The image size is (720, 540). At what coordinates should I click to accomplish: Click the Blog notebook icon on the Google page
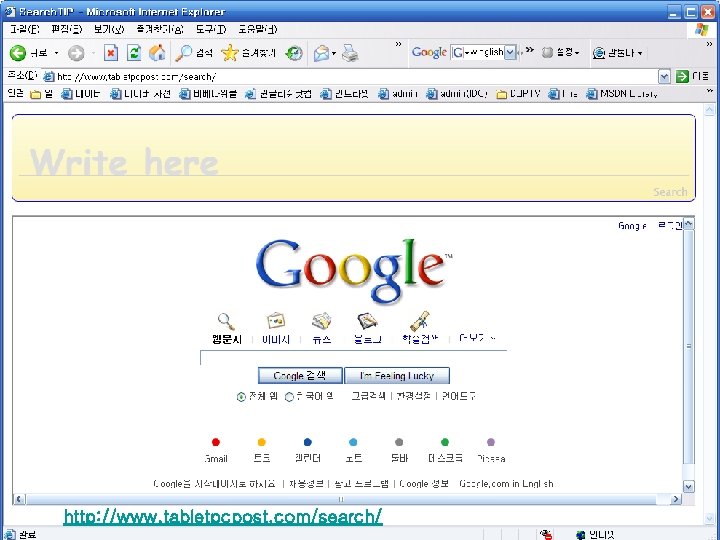pos(367,321)
